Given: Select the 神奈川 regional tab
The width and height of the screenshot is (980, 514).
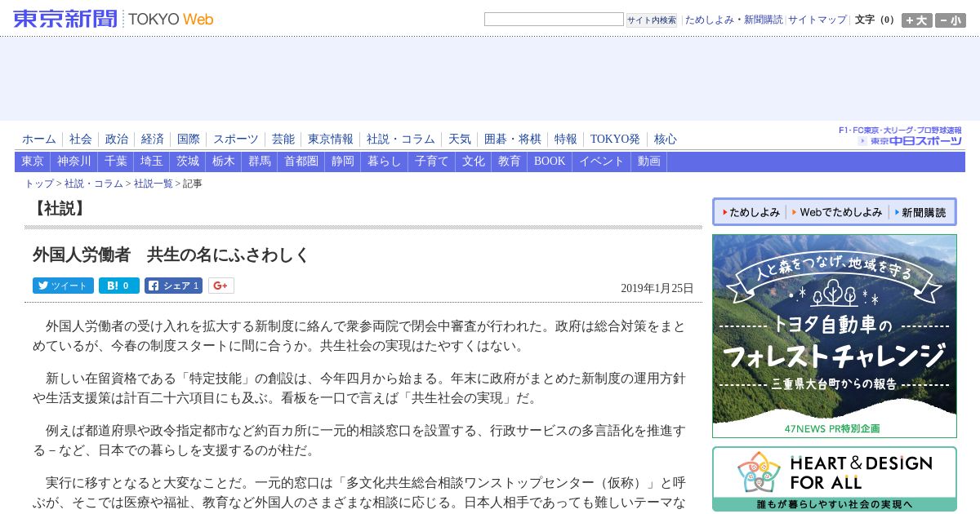Looking at the screenshot, I should (x=74, y=162).
